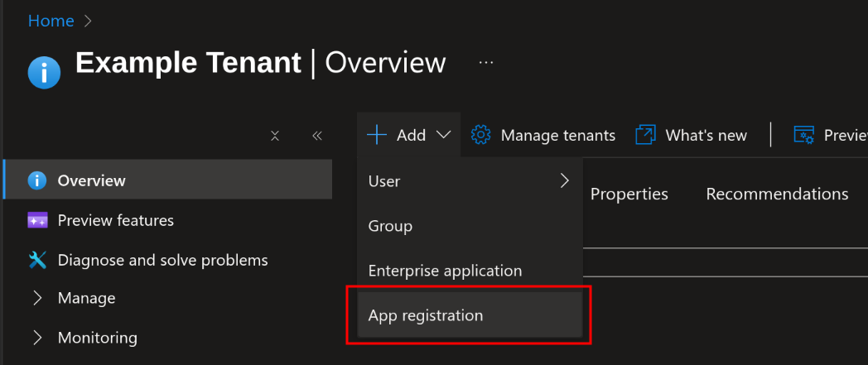Click the blue info icon beside Overview in sidebar
Image resolution: width=868 pixels, height=365 pixels.
click(37, 180)
